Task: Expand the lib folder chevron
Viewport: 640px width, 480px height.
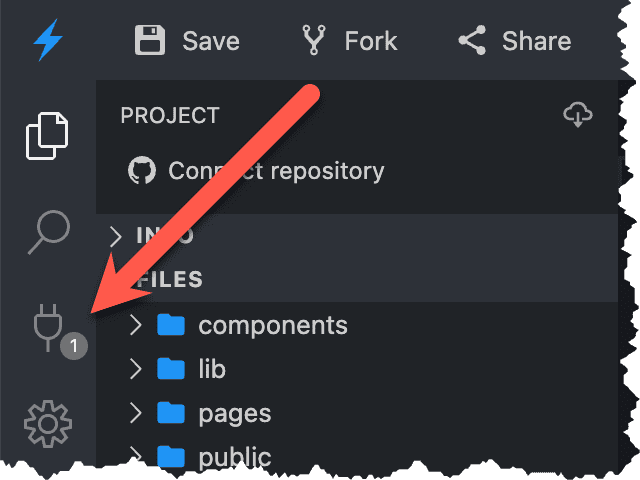Action: coord(137,369)
